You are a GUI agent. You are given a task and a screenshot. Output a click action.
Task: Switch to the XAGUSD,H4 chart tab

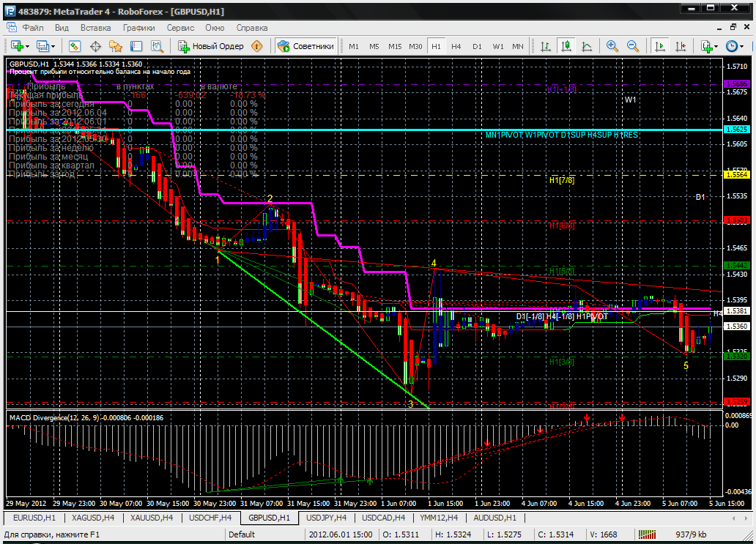point(93,518)
